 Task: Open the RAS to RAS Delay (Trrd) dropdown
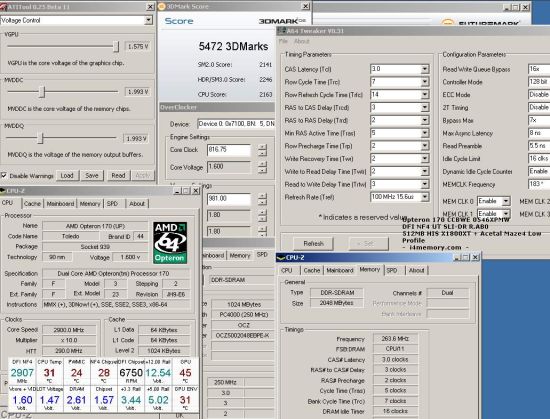425,120
